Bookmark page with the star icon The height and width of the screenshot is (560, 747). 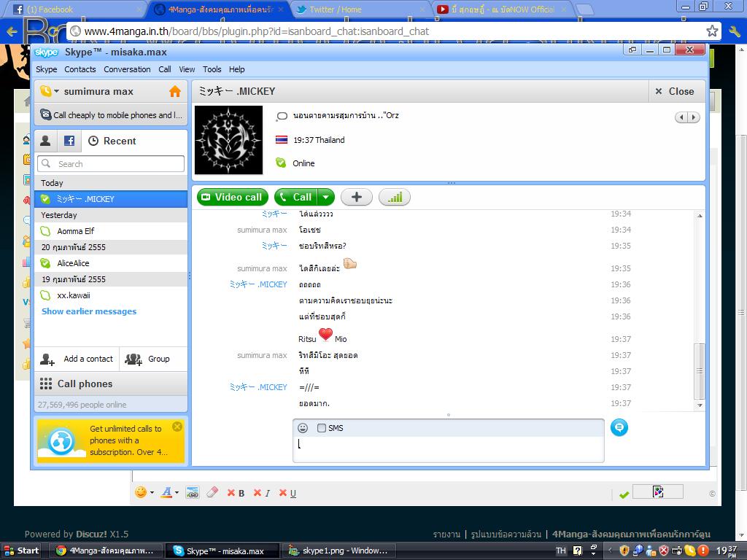[712, 31]
